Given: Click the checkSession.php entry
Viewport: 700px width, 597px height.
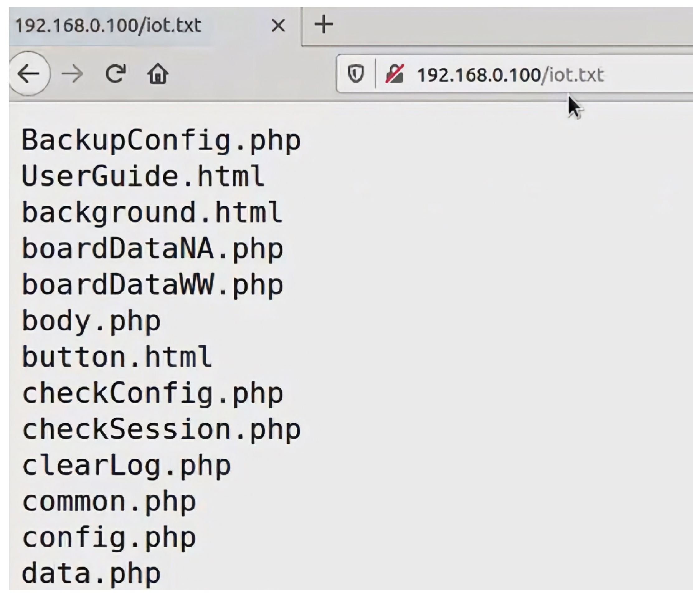Looking at the screenshot, I should (x=161, y=429).
